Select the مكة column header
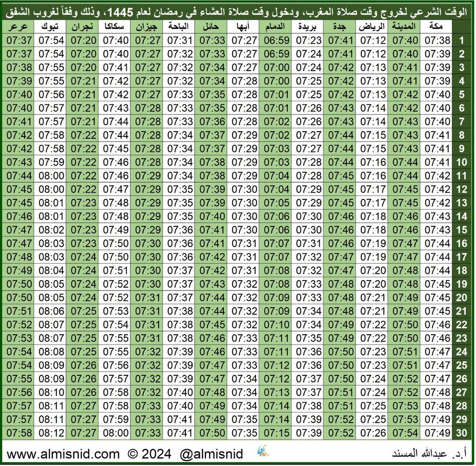This screenshot has height=466, width=476. (436, 27)
